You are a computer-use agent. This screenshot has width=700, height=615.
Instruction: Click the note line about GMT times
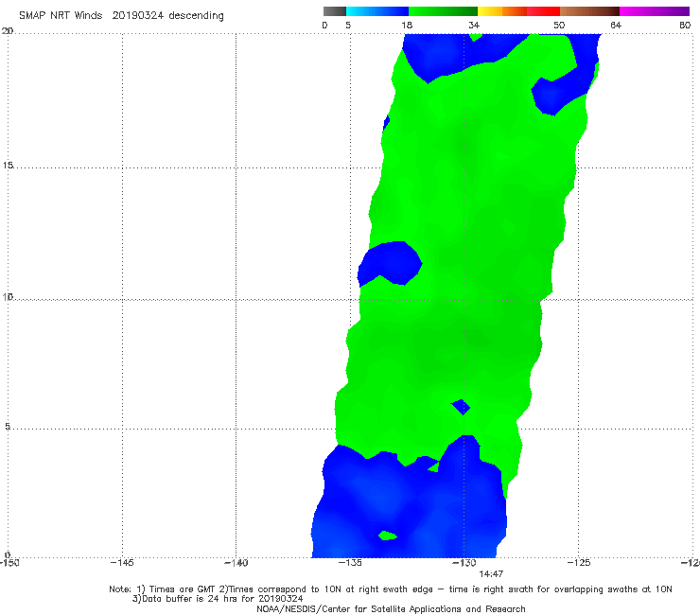coord(391,589)
